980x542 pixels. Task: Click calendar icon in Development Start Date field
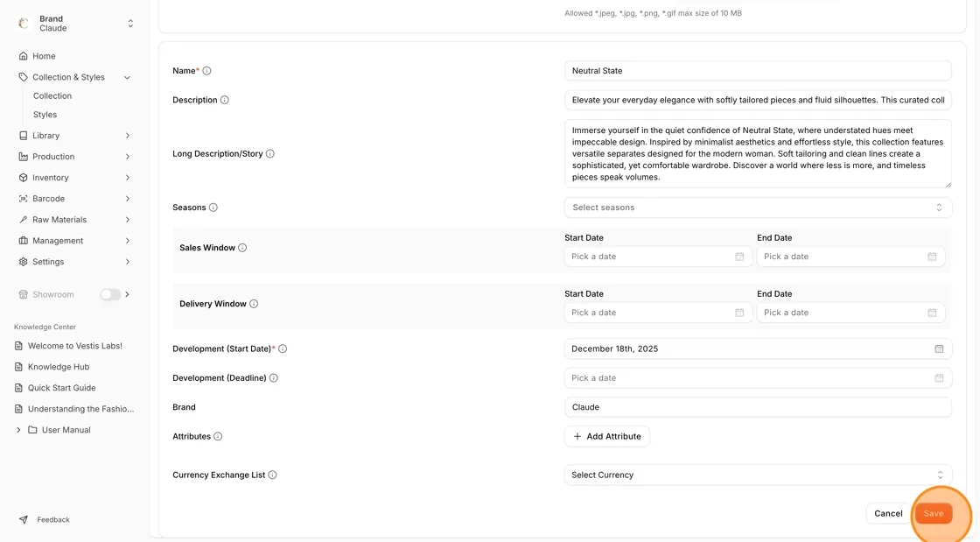pyautogui.click(x=939, y=348)
